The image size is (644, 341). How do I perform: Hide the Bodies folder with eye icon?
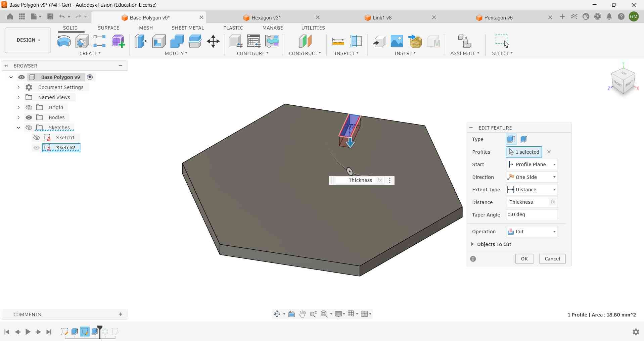pyautogui.click(x=29, y=117)
